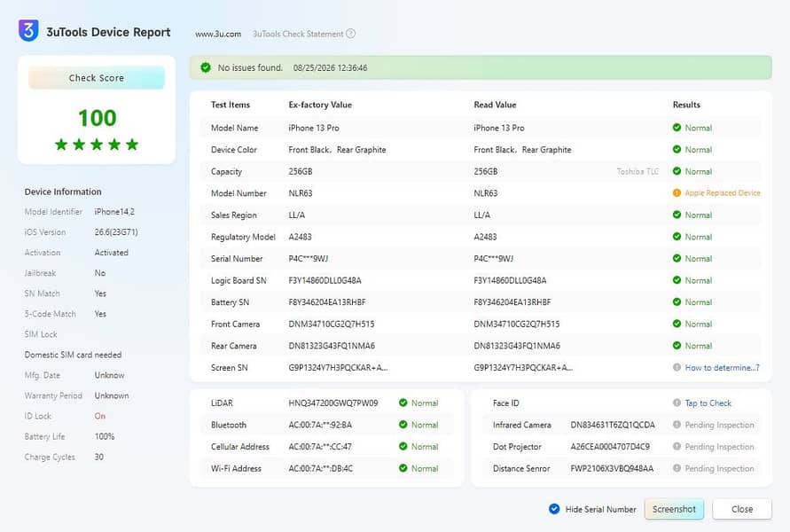The height and width of the screenshot is (532, 790).
Task: Click the pending icon for Infrared Camera
Action: click(677, 424)
